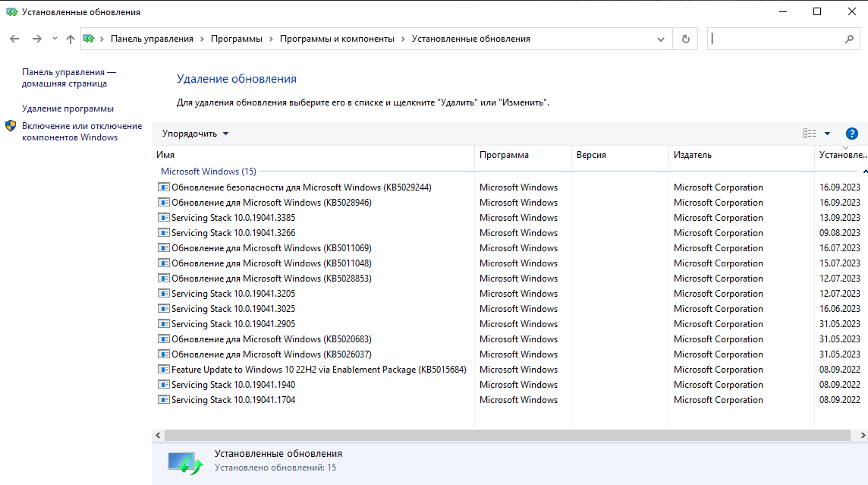868x485 pixels.
Task: Click "Установленные обновления" breadcrumb
Action: point(470,39)
